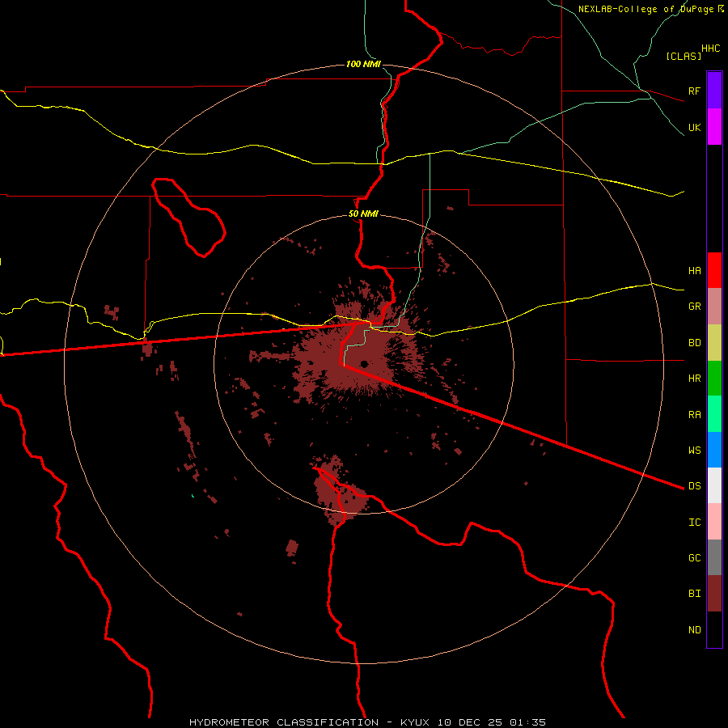
Task: Click the HHC product label
Action: coord(710,49)
